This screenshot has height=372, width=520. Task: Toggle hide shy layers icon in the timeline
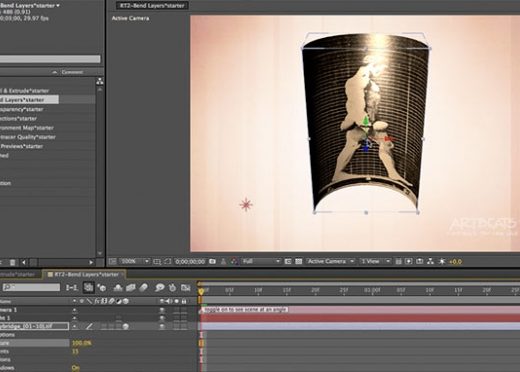[x=118, y=287]
